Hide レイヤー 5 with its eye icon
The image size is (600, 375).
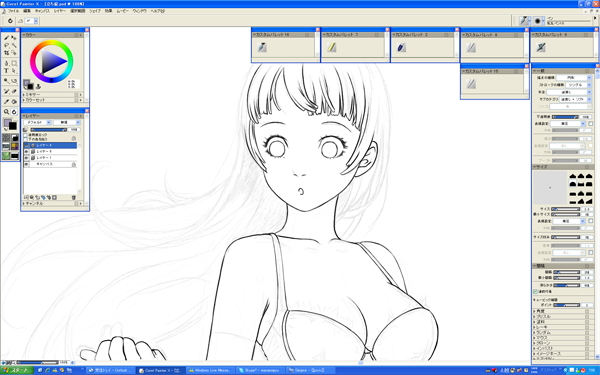[26, 152]
